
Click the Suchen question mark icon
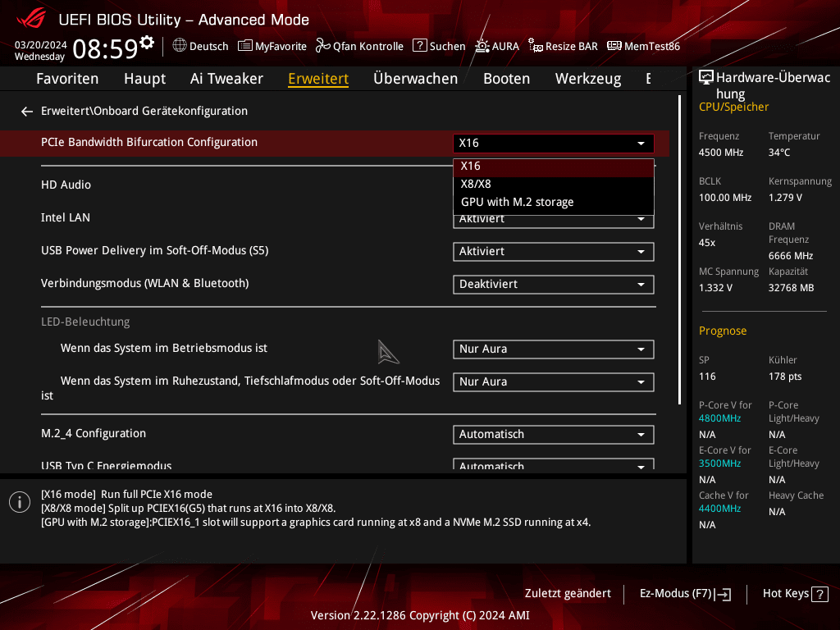[x=419, y=46]
